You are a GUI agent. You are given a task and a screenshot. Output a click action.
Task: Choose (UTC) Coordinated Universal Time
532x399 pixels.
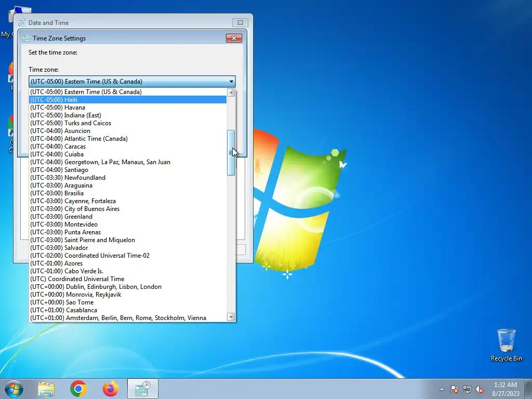(x=128, y=279)
